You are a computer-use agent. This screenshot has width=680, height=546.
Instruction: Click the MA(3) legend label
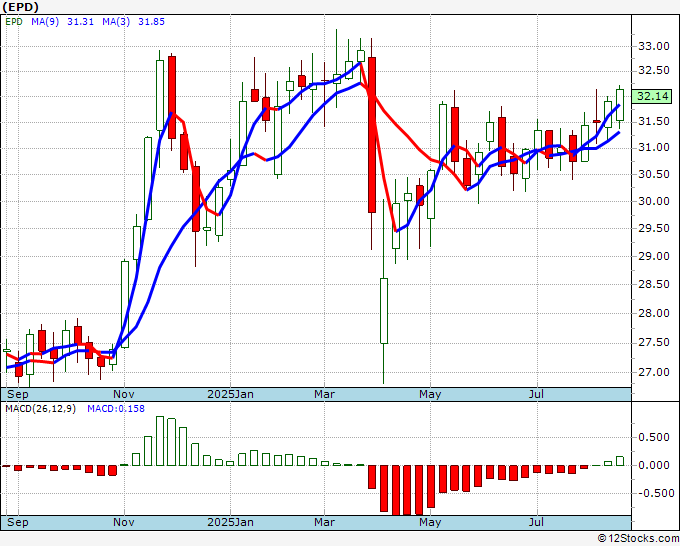click(x=116, y=22)
